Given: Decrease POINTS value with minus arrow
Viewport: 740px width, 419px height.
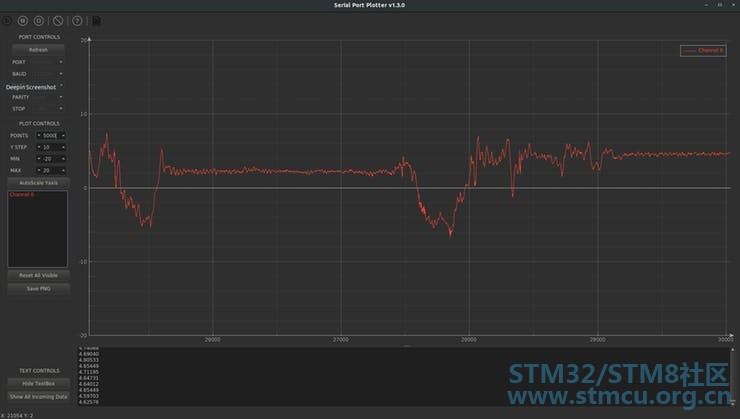Looking at the screenshot, I should (39, 135).
